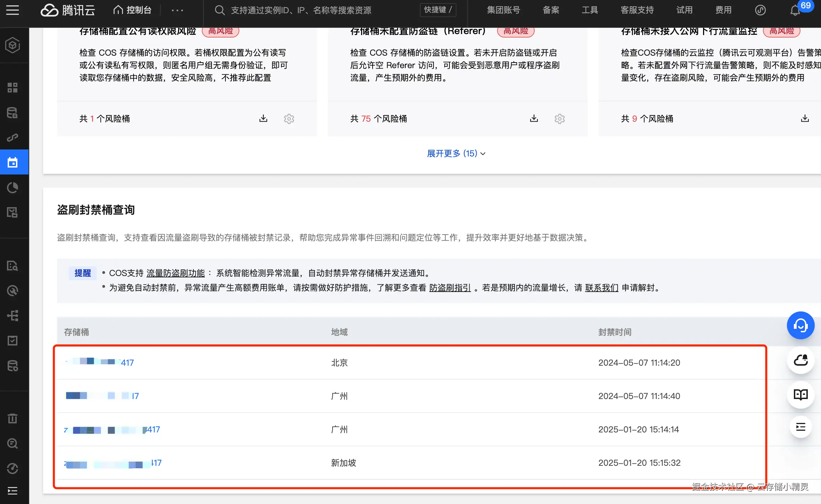The height and width of the screenshot is (504, 821).
Task: Click the 共 9 个风险桶 count text
Action: pyautogui.click(x=647, y=119)
